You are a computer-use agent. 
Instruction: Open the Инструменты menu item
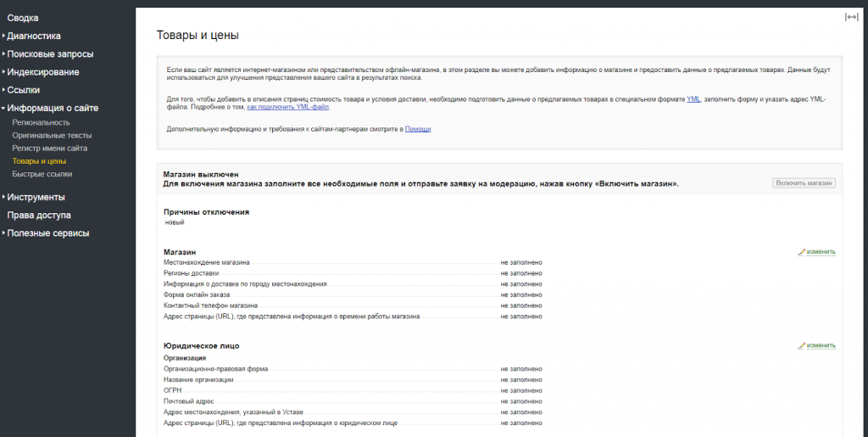pyautogui.click(x=36, y=197)
